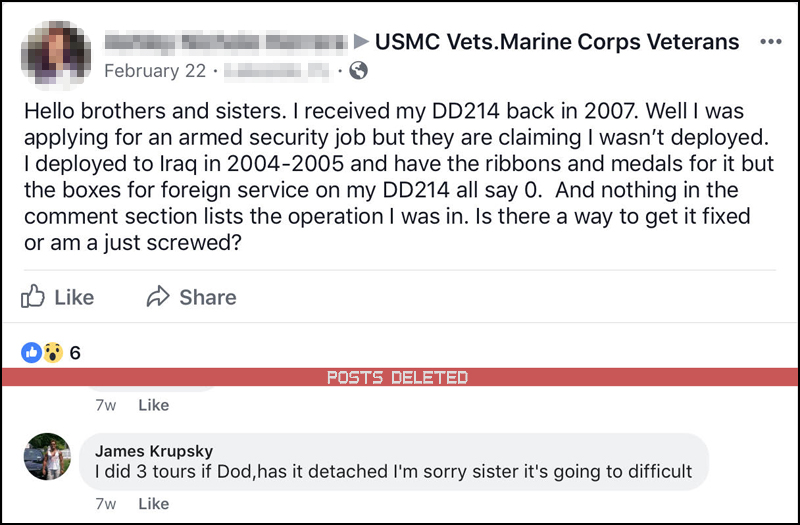This screenshot has width=800, height=525.
Task: Click the 7w timestamp on James Krupsky's comment
Action: pyautogui.click(x=105, y=504)
